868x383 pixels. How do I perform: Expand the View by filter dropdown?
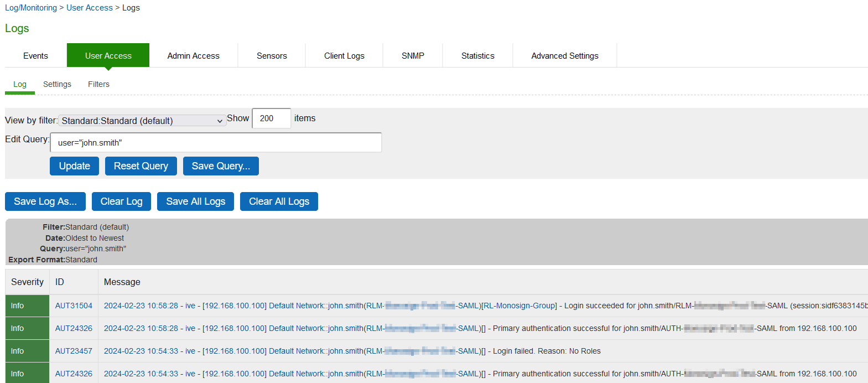point(142,121)
